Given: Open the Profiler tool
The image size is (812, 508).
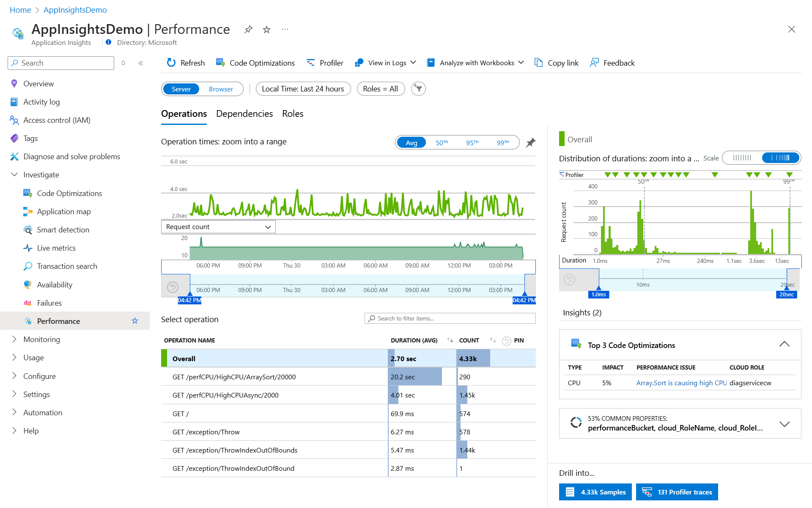Looking at the screenshot, I should click(325, 63).
